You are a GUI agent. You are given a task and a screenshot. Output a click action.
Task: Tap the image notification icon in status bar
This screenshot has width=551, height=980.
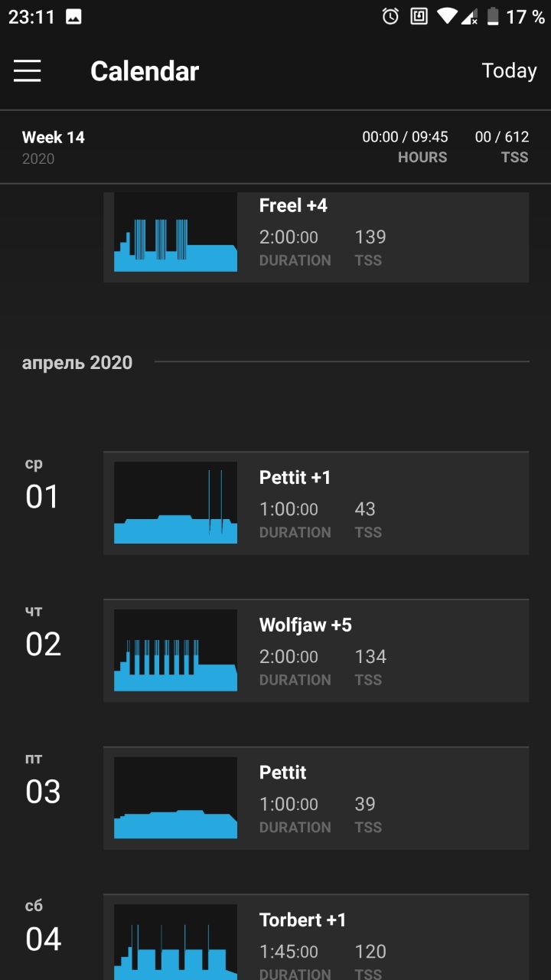point(73,17)
